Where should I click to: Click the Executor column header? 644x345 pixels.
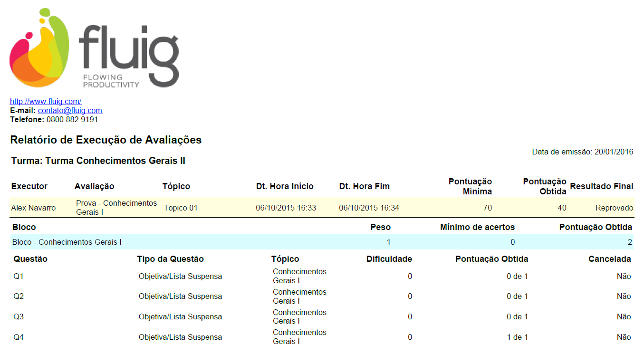point(29,186)
